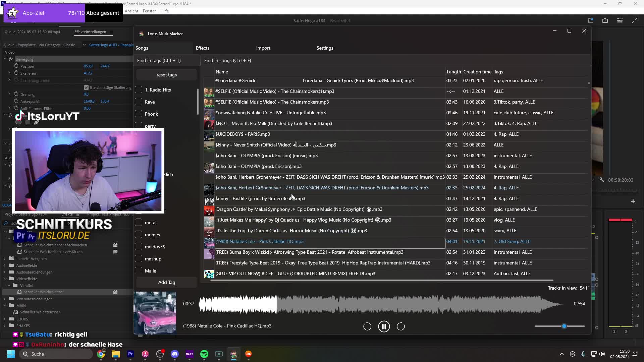Sort songs by Creation time header
This screenshot has width=644, height=362.
(477, 72)
